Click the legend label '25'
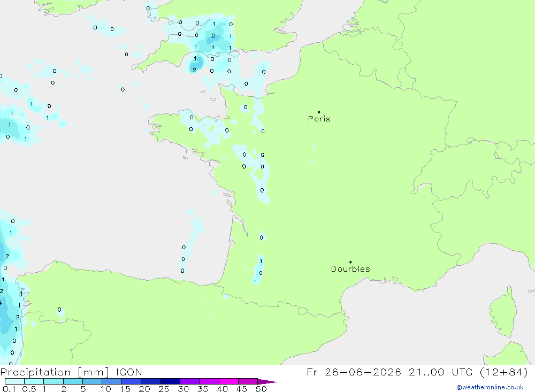The width and height of the screenshot is (535, 392). 164,389
